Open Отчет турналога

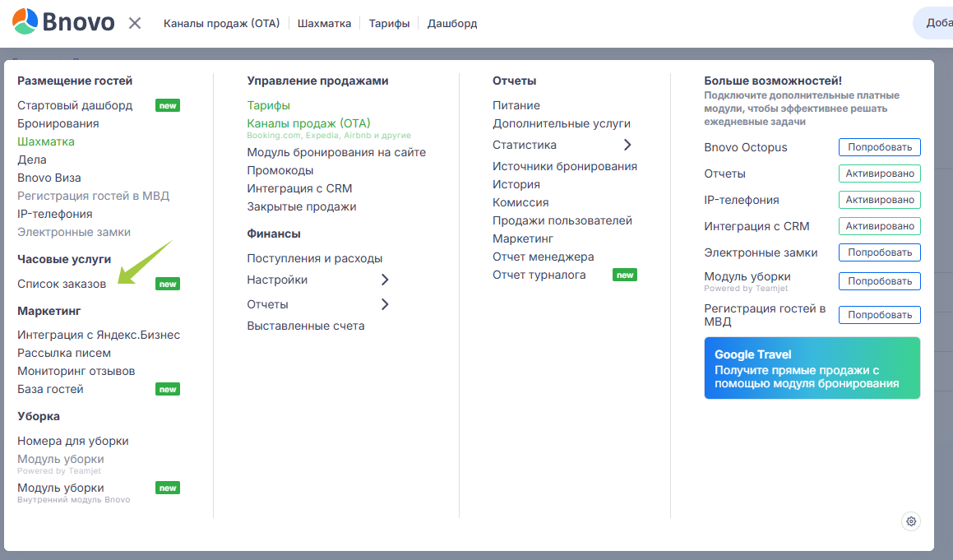(539, 275)
